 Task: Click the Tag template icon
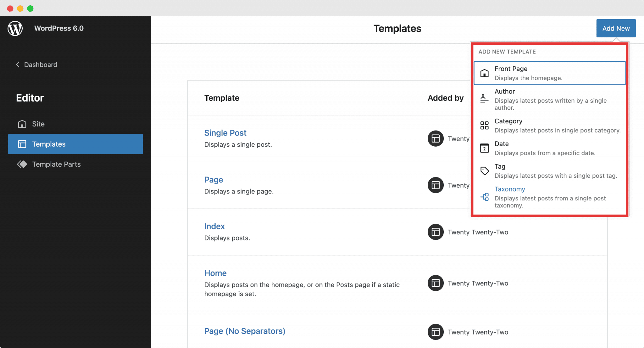point(484,171)
